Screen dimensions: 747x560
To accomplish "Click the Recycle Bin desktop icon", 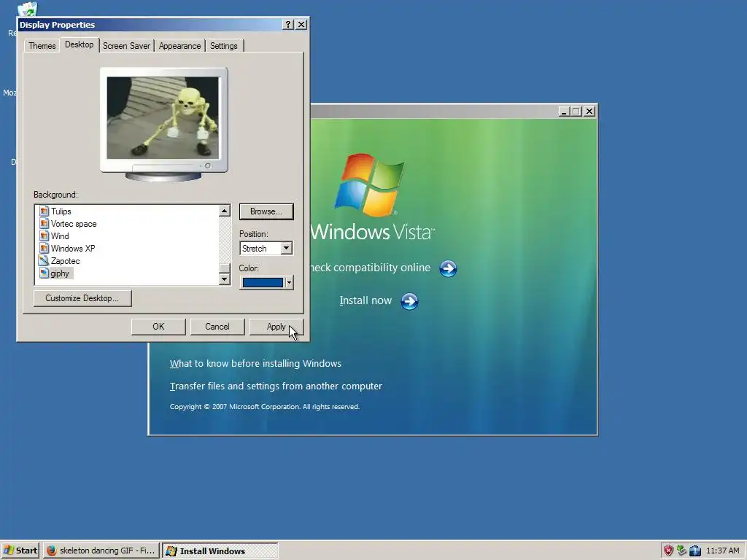I will point(27,9).
